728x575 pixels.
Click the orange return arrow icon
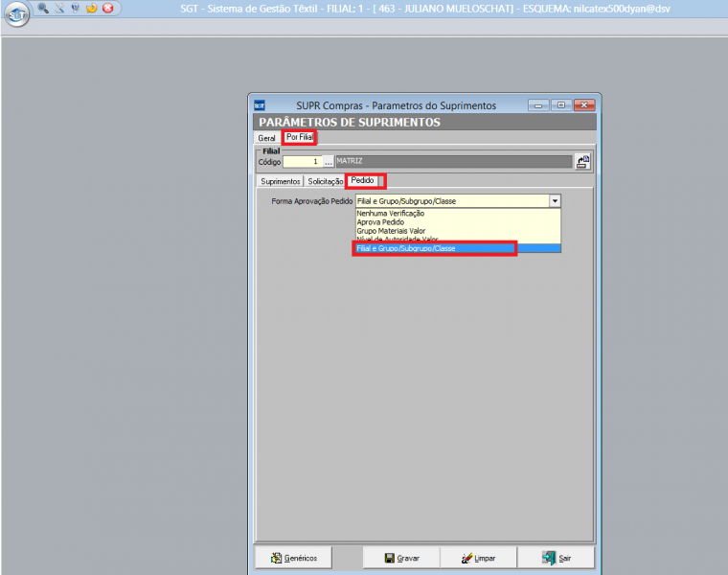click(91, 8)
